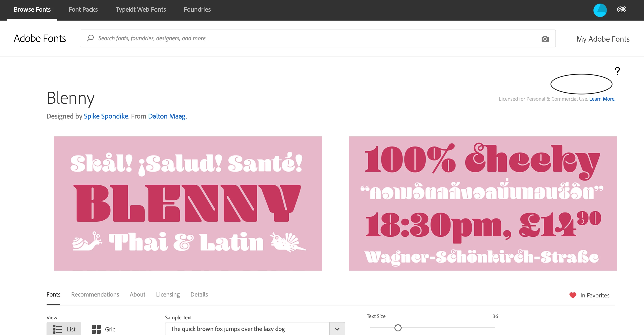The image size is (644, 335).
Task: Open the Spike Spondike designer link
Action: click(x=106, y=116)
